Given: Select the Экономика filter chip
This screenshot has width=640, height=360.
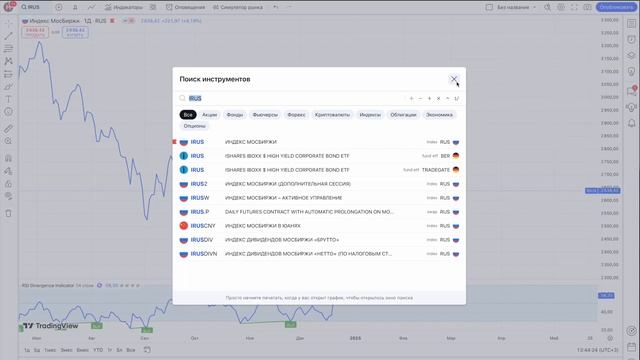Looking at the screenshot, I should click(439, 115).
